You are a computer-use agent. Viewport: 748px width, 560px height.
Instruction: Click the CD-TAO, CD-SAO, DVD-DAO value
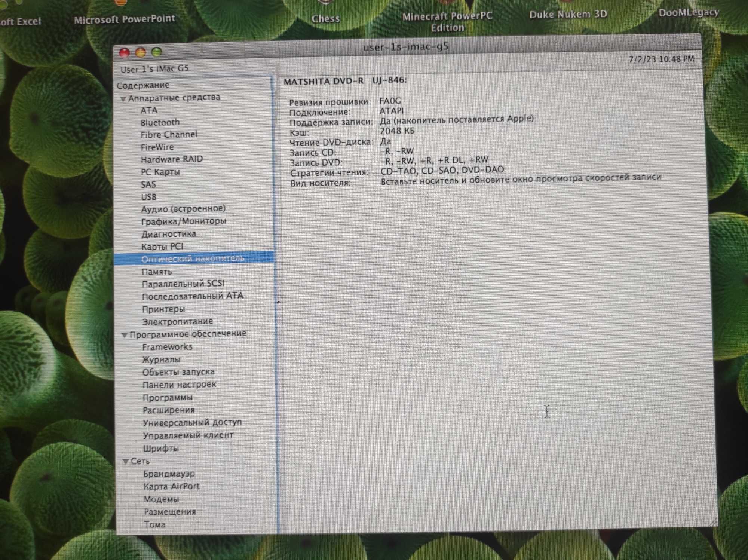point(442,170)
